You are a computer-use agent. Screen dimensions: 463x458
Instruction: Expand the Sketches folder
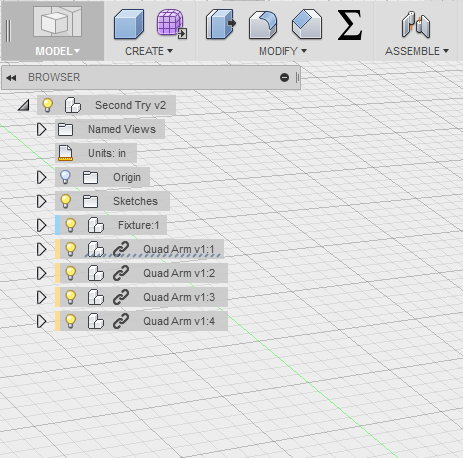(41, 201)
